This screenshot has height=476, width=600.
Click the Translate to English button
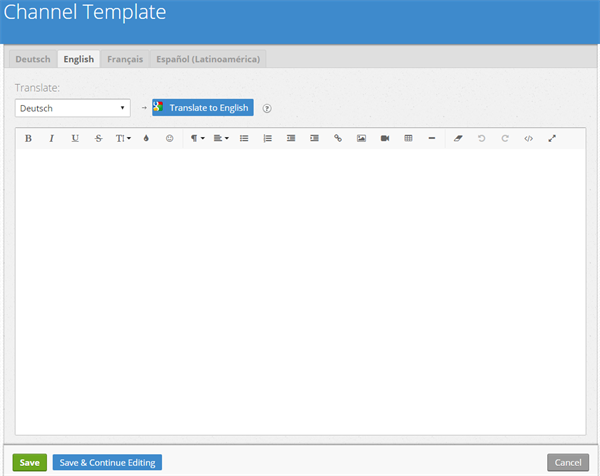coord(203,108)
